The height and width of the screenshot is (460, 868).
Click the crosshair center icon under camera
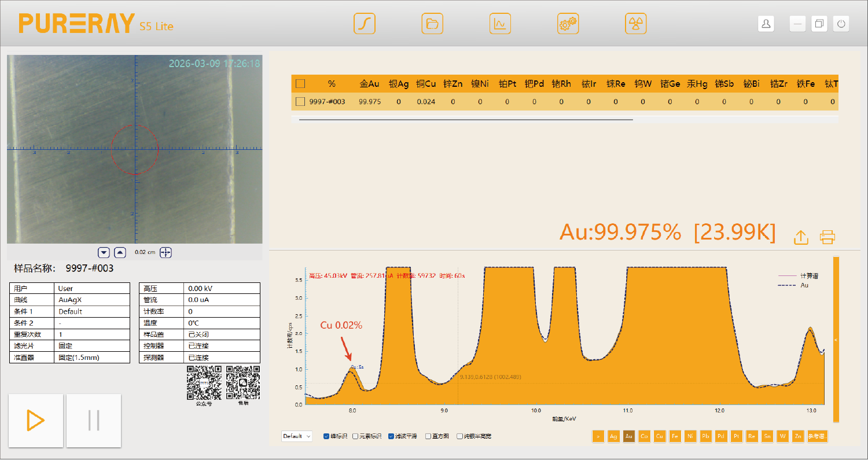tap(166, 252)
